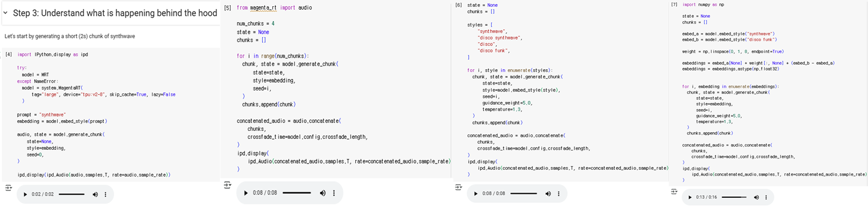Click 'embed_a = model.embed_style("synthwave")' line
Screen dimensions: 868x207
click(x=728, y=34)
